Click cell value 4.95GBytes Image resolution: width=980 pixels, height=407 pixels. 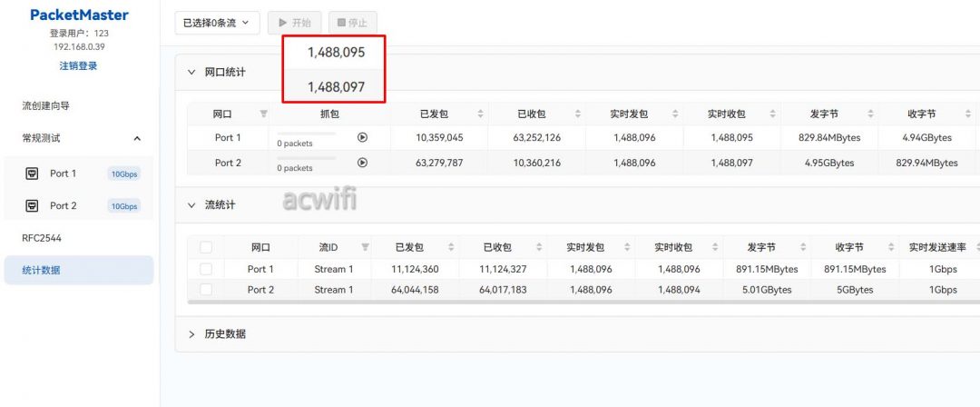click(829, 163)
